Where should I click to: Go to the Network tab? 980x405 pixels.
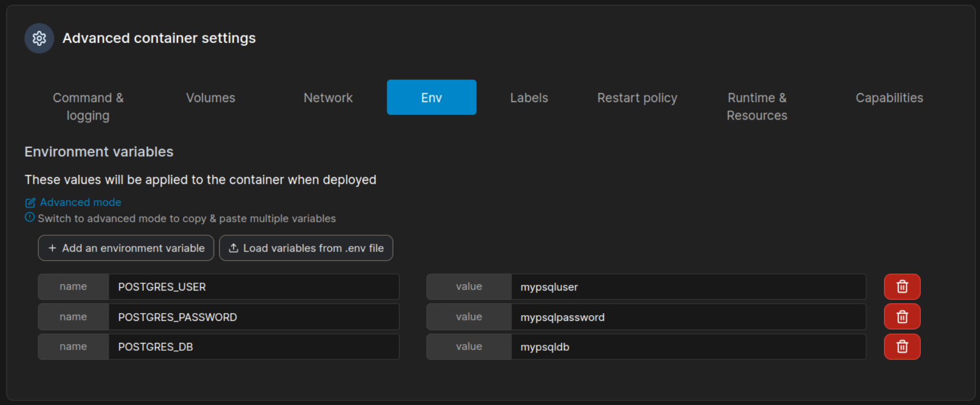(x=328, y=98)
